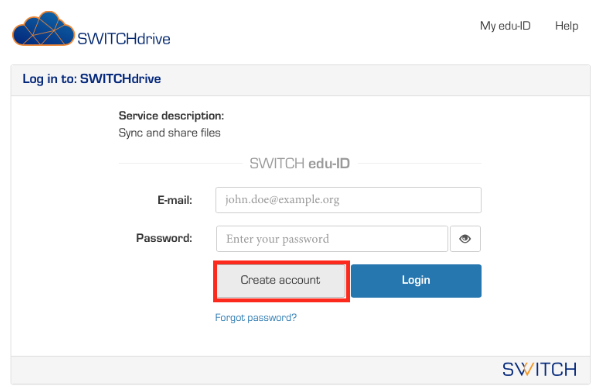Click the 'Sync and share files' text
Screen dimensions: 605x392
(169, 133)
